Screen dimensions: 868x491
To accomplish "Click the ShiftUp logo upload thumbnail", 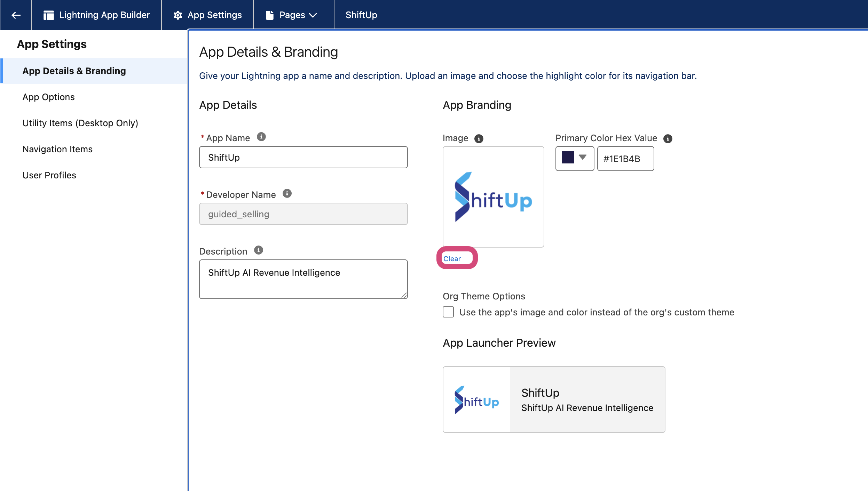I will [494, 197].
